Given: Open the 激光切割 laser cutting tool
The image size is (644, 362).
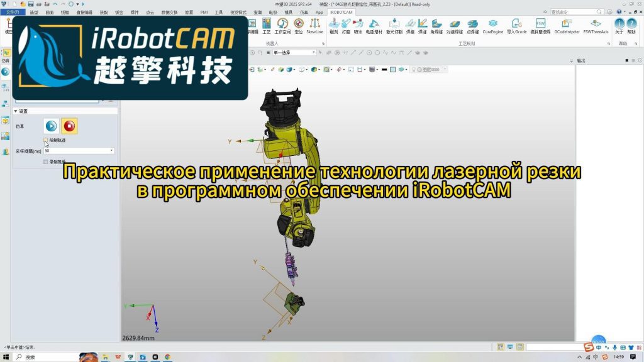Looking at the screenshot, I should tap(394, 26).
